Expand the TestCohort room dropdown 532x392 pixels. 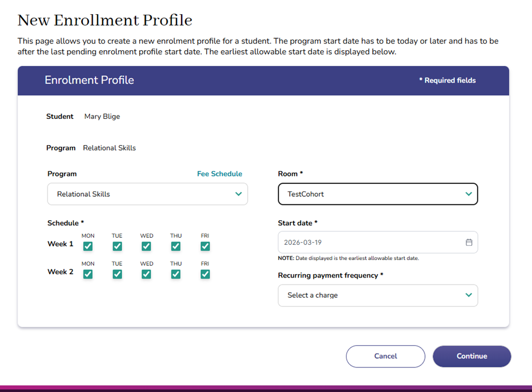[378, 194]
